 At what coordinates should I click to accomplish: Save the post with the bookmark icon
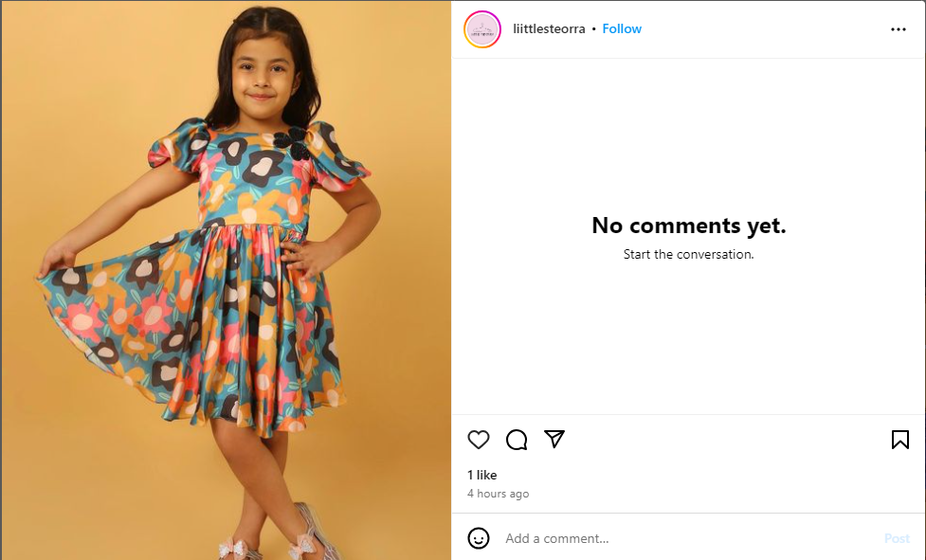pyautogui.click(x=899, y=440)
